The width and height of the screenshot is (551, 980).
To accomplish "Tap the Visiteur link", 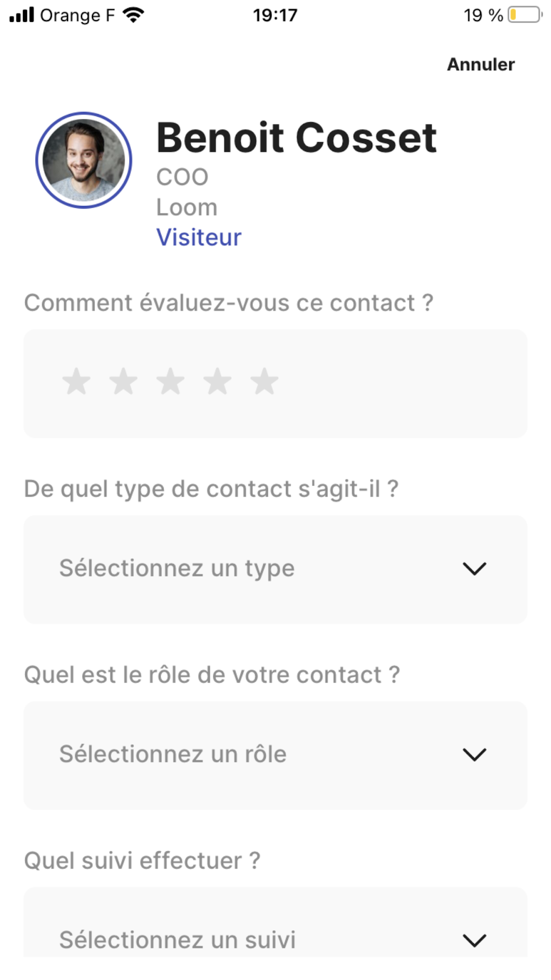I will 199,237.
